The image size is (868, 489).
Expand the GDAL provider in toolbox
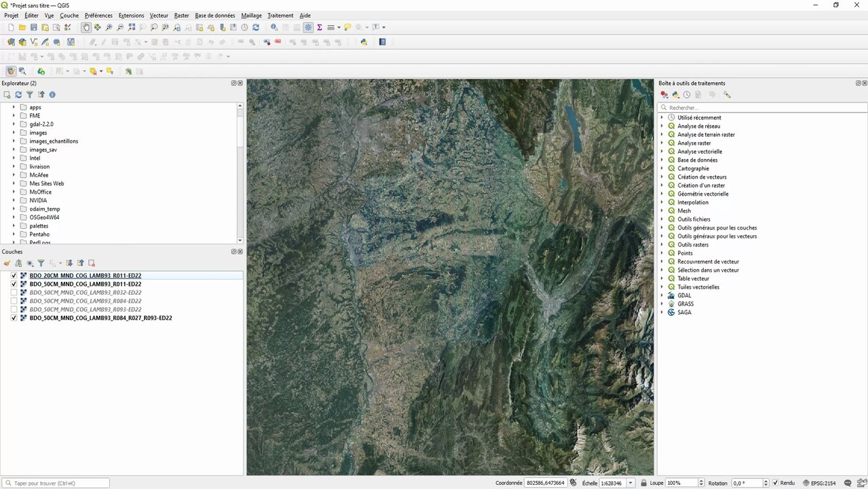pyautogui.click(x=662, y=295)
